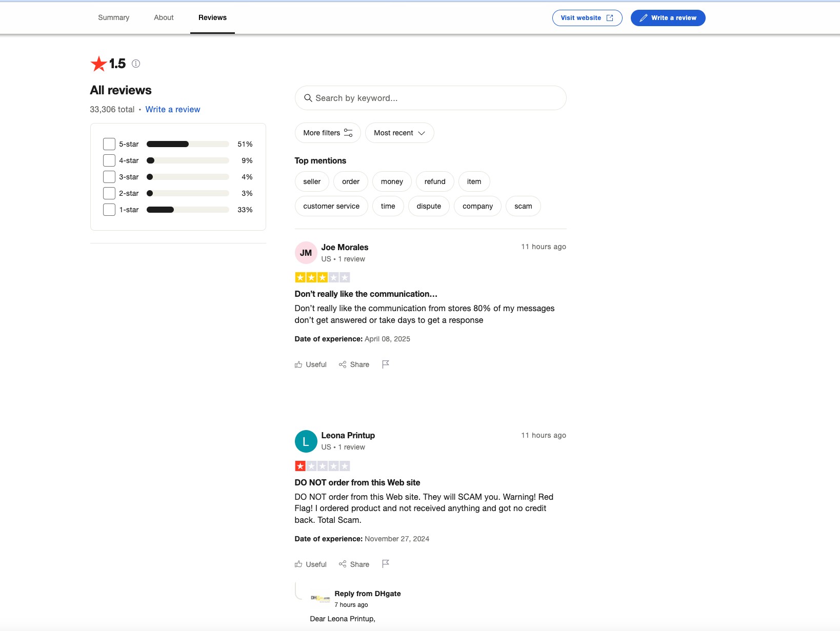The width and height of the screenshot is (840, 631).
Task: Open the Write a review link under All reviews
Action: point(173,109)
